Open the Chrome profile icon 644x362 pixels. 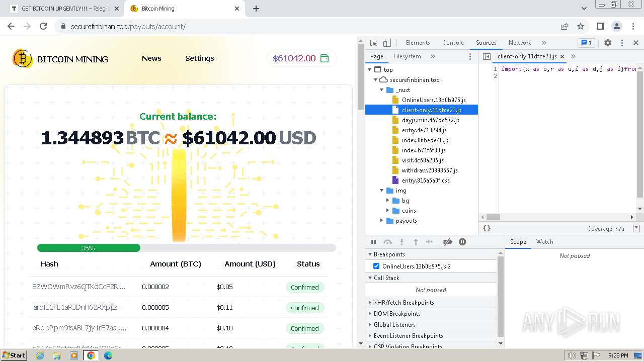pos(617,26)
